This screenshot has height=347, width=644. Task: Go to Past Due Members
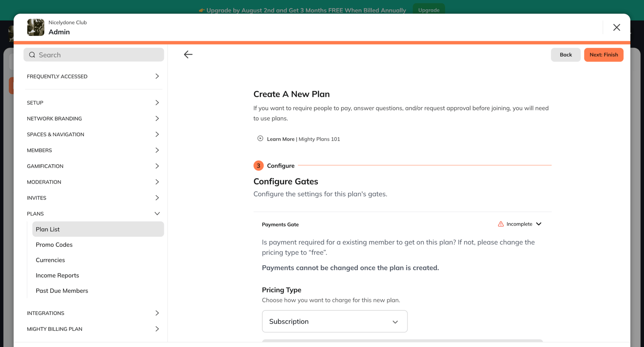point(62,291)
